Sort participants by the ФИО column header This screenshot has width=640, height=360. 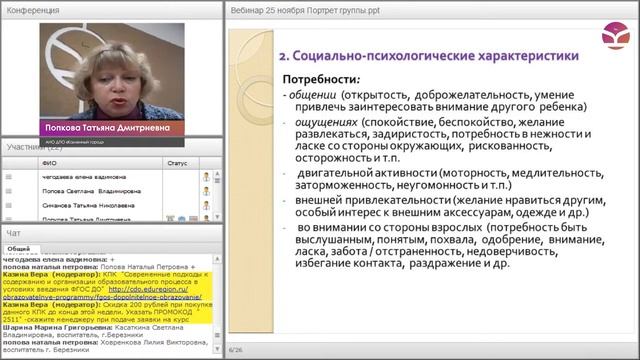100,163
